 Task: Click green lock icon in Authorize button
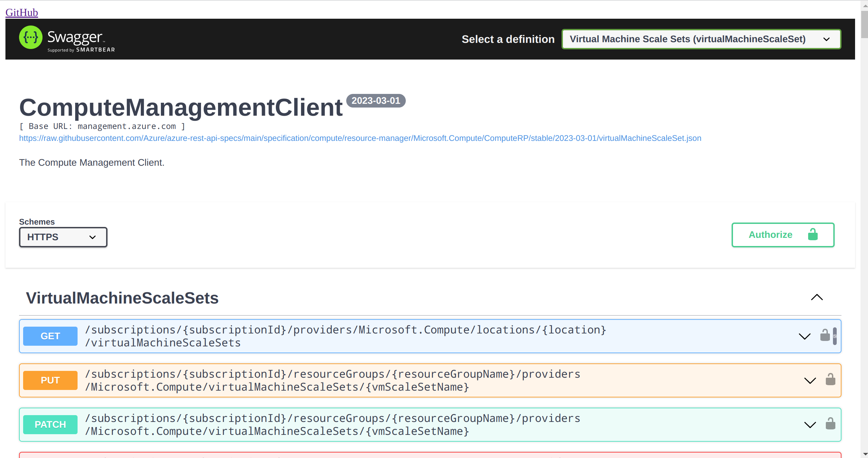813,234
